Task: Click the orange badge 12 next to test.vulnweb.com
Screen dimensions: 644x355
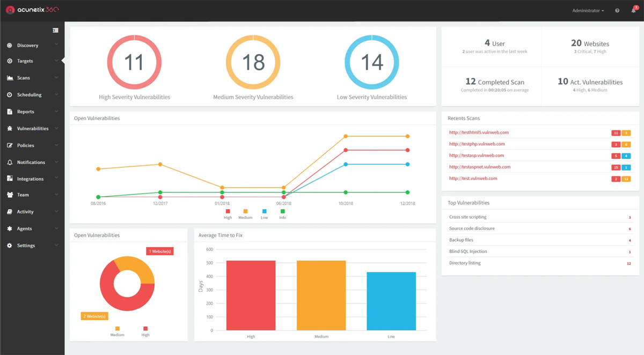Action: 626,179
